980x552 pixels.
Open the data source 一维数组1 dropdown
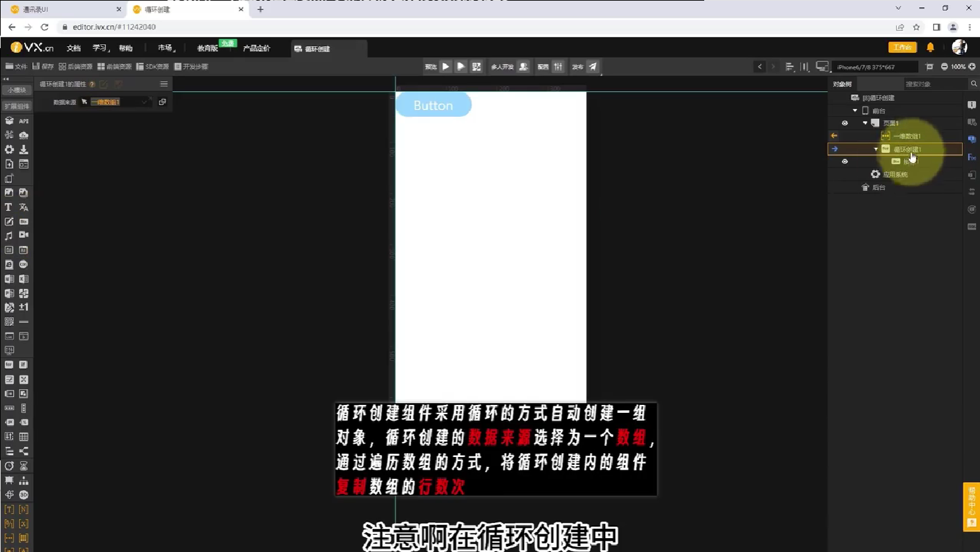click(x=119, y=102)
